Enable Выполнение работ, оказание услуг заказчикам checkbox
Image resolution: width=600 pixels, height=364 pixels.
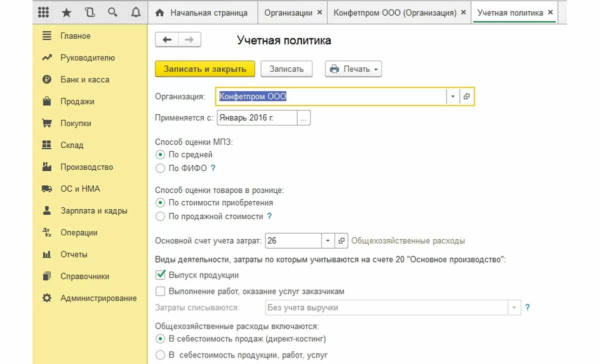160,291
